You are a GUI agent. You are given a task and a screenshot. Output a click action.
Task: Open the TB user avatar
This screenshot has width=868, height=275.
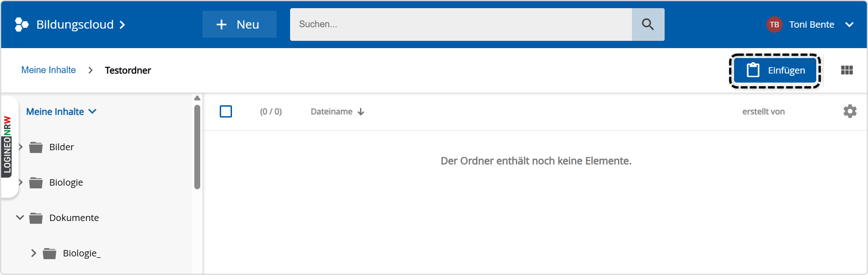(x=774, y=25)
